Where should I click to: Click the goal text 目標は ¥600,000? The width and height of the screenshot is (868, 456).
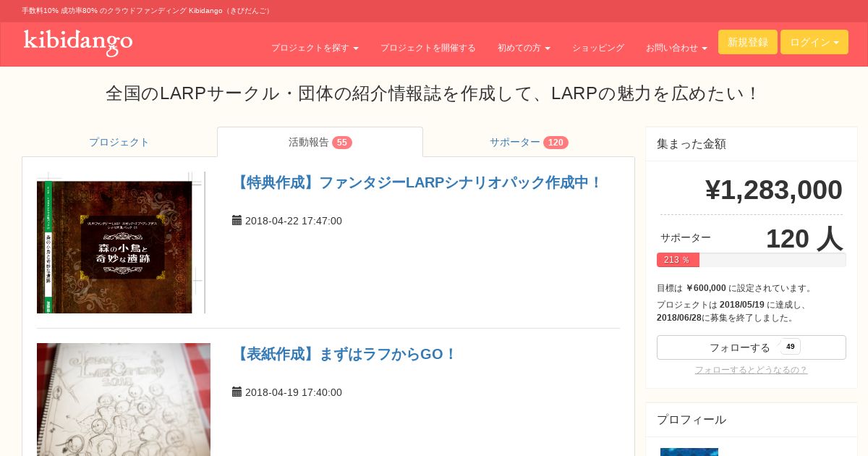coord(735,288)
